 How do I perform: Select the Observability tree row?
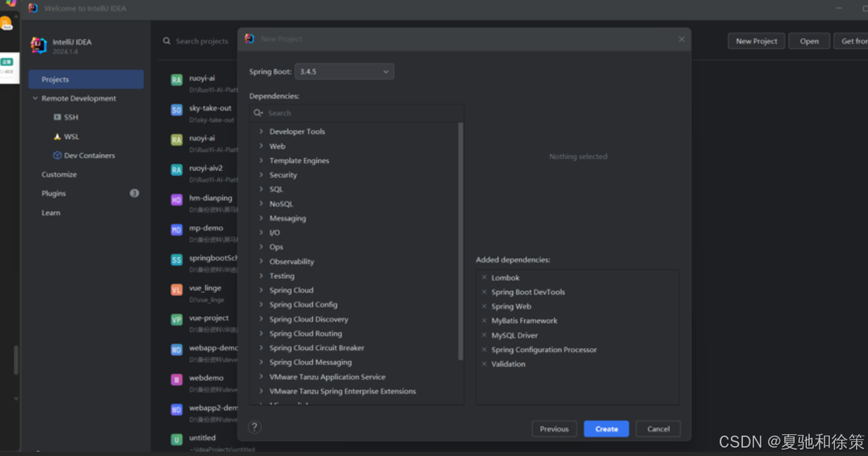click(355, 261)
